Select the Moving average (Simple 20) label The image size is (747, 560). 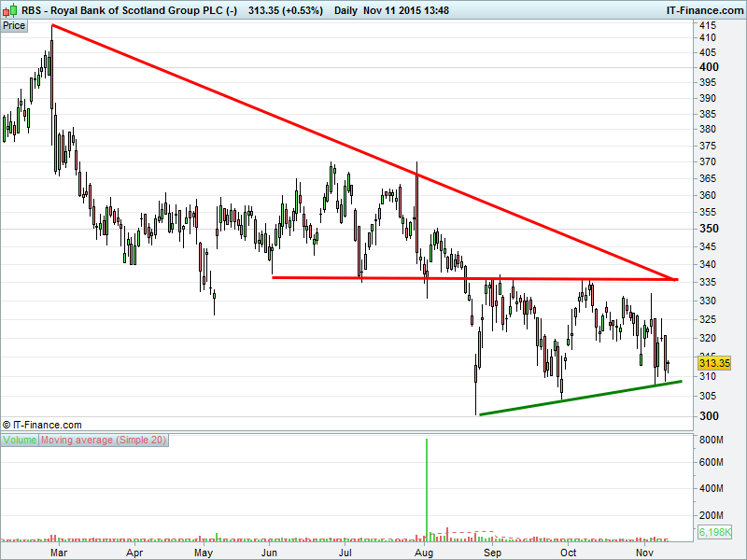tap(104, 440)
